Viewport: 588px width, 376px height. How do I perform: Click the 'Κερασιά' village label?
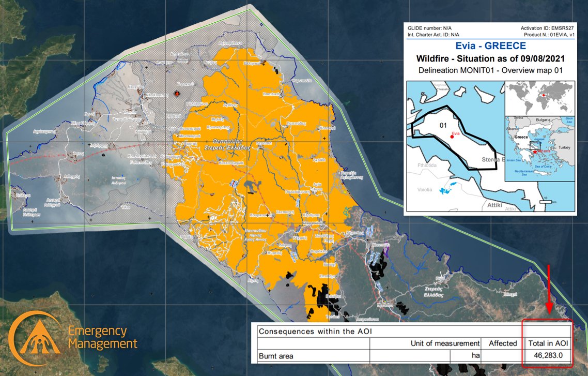point(264,143)
